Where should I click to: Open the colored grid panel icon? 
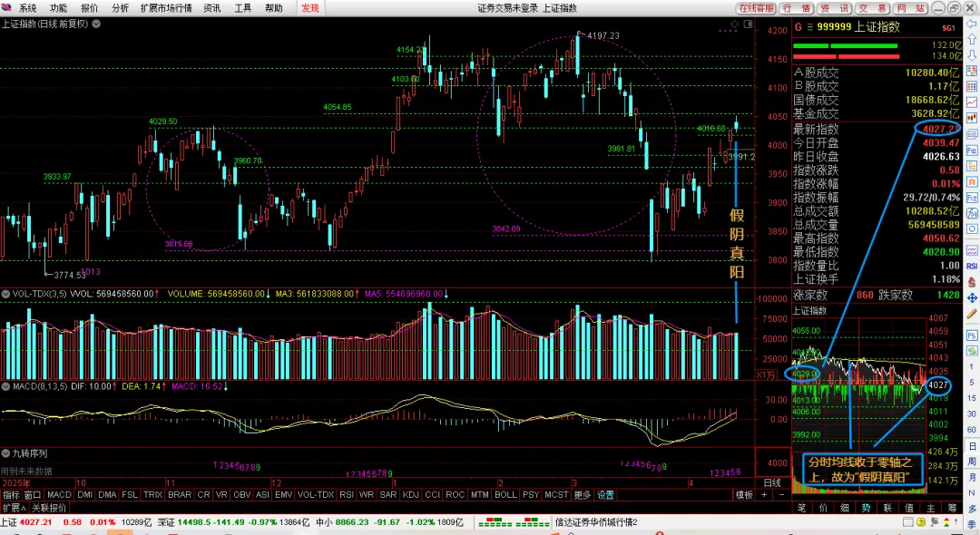tap(972, 86)
